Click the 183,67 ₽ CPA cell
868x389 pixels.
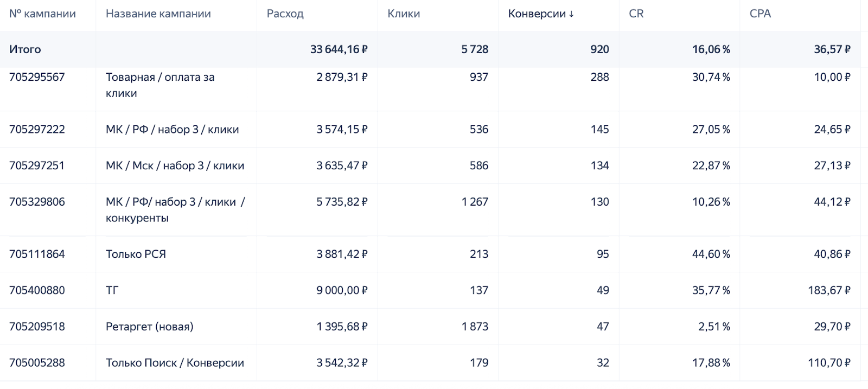point(829,290)
